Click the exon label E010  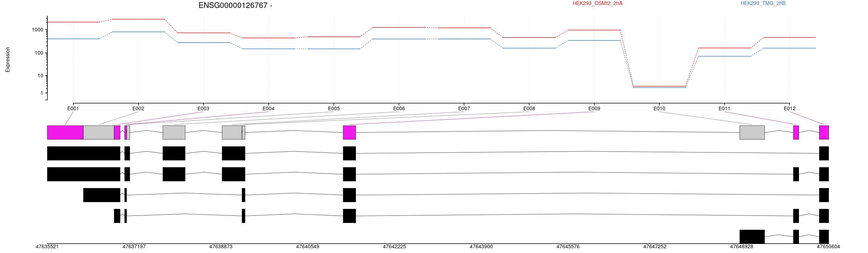(659, 108)
